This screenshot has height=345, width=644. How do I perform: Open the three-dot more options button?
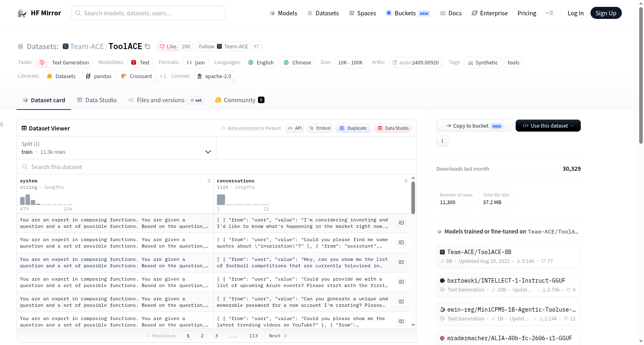tap(442, 141)
